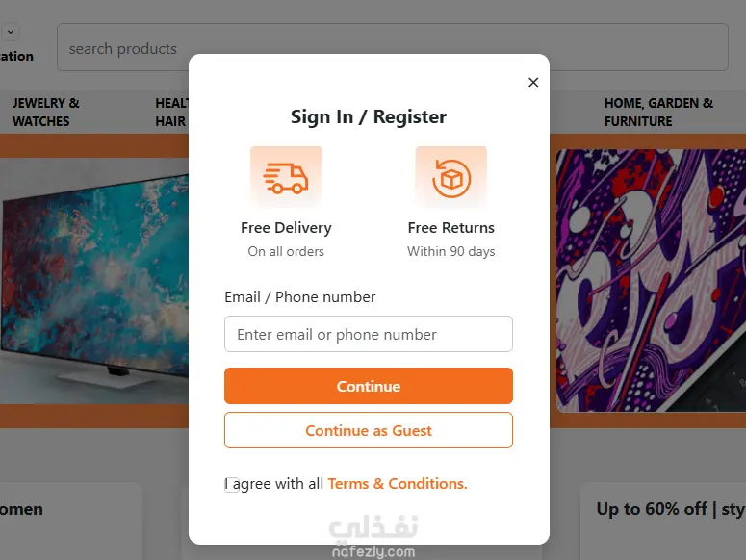Click the Free Returns box icon
This screenshot has height=560, width=746.
[450, 177]
